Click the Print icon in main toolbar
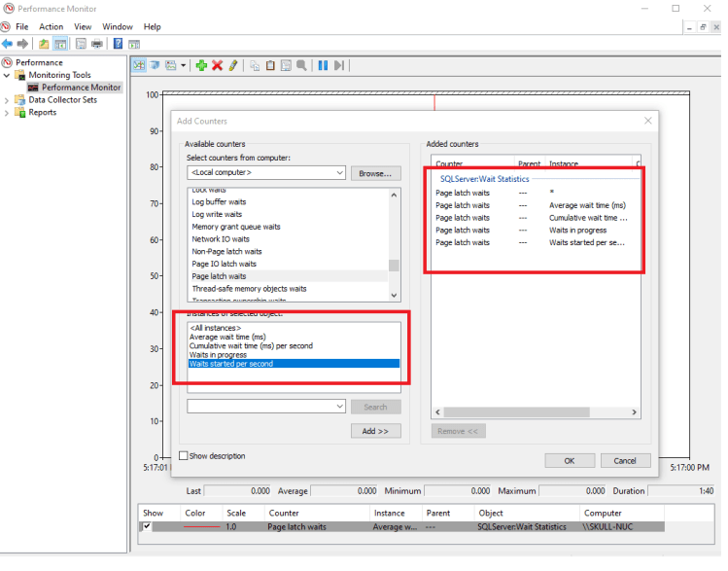The image size is (728, 571). tap(96, 44)
